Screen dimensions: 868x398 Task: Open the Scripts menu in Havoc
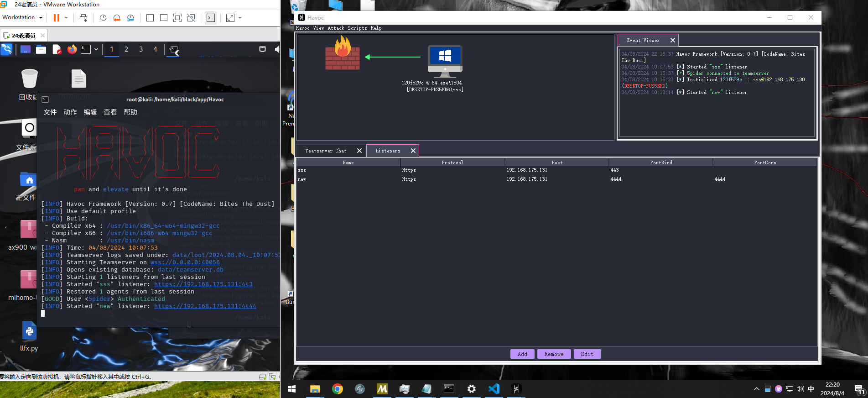[x=357, y=28]
